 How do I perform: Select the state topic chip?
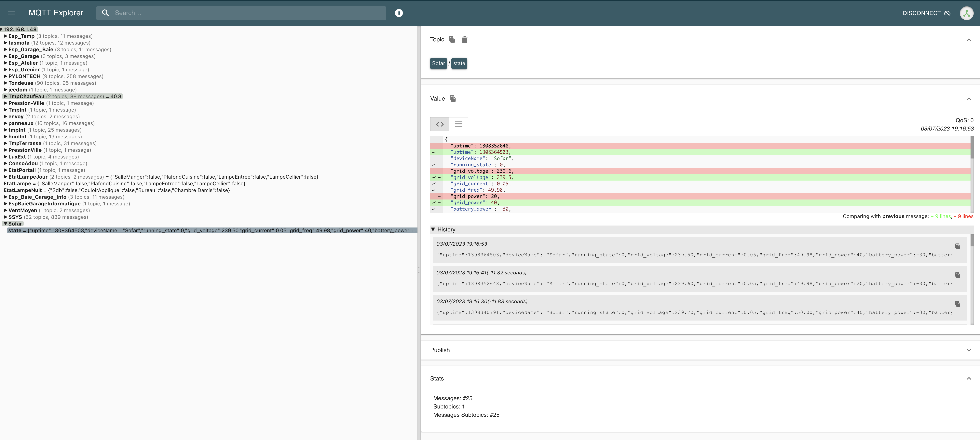459,63
